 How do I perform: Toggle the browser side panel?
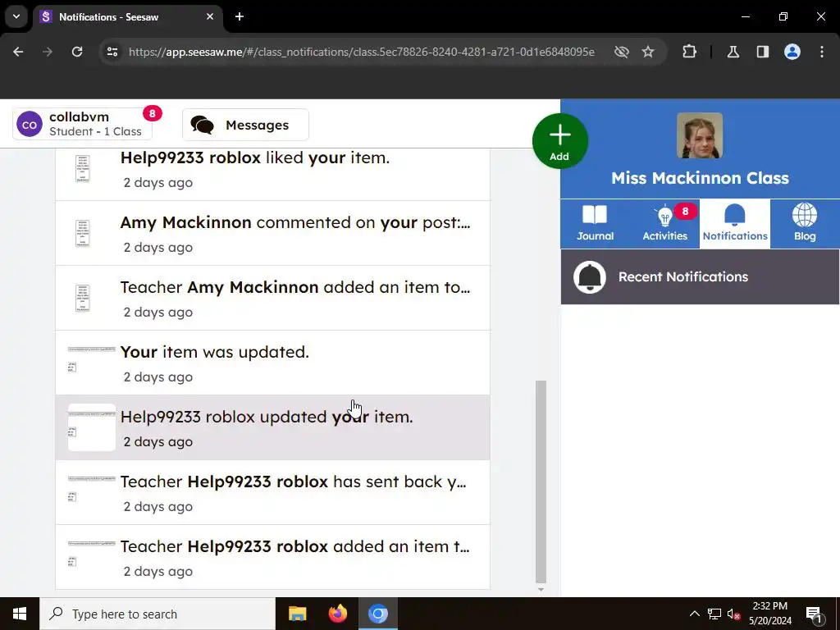[x=763, y=52]
